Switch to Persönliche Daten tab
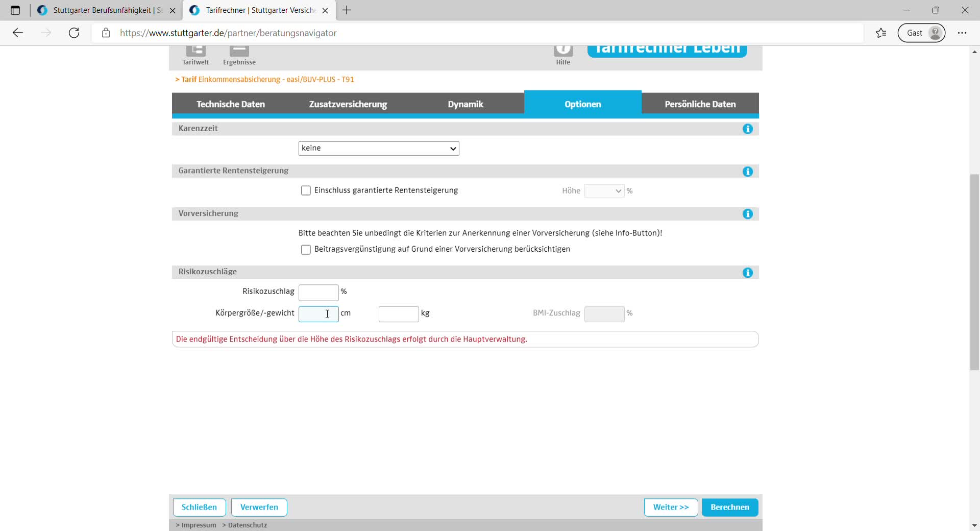 click(700, 104)
